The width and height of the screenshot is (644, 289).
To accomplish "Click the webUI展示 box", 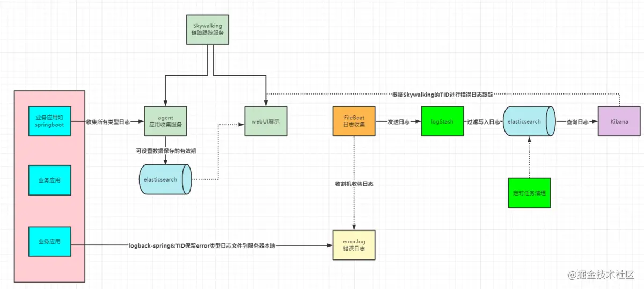I will coord(266,121).
